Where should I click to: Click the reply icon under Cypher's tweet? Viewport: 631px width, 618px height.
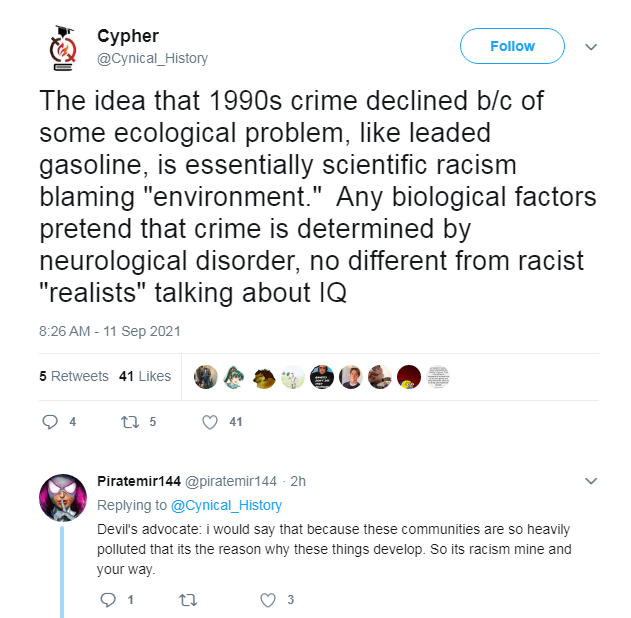[50, 422]
